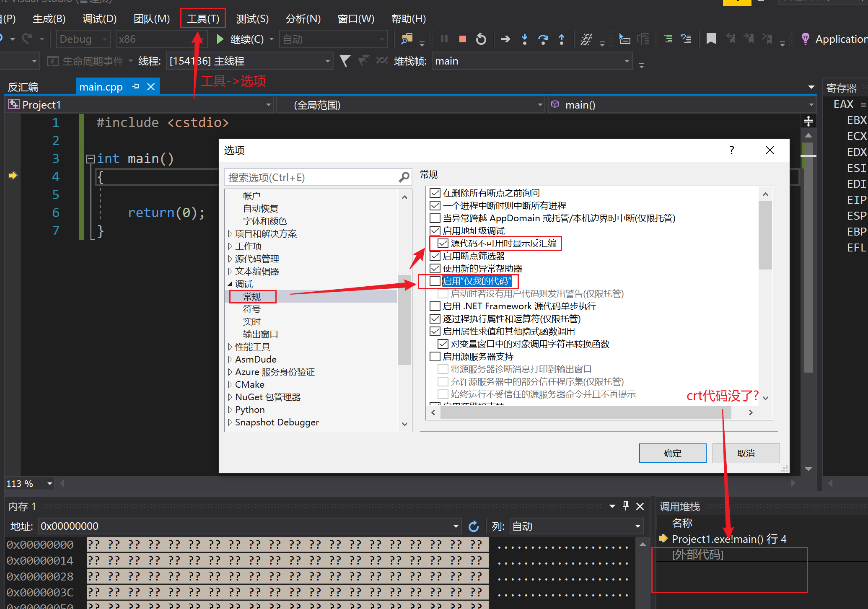Viewport: 868px width, 609px height.
Task: Switch to the 反汇编 tab
Action: coord(23,87)
